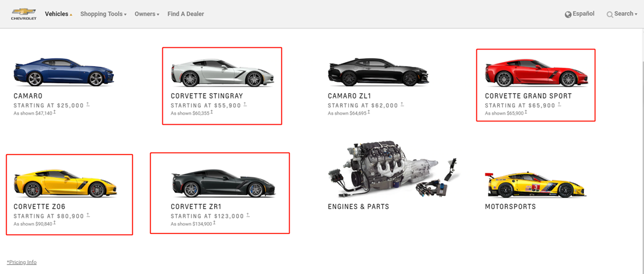The width and height of the screenshot is (644, 274).
Task: Expand the Owners dropdown
Action: (147, 14)
